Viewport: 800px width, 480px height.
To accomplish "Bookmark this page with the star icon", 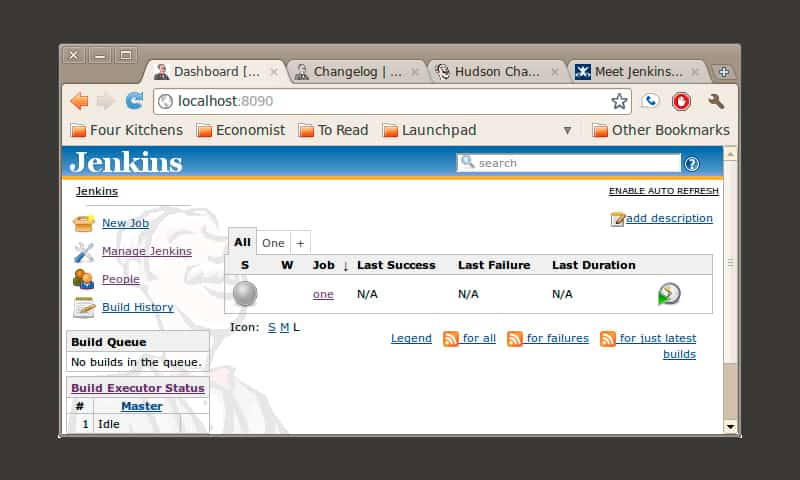I will (619, 101).
